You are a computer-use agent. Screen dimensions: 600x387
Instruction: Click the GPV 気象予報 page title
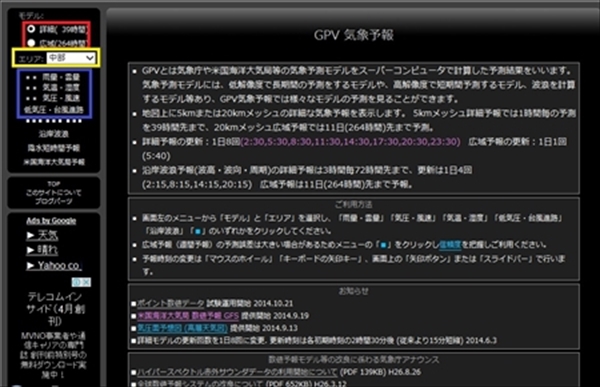coord(354,35)
